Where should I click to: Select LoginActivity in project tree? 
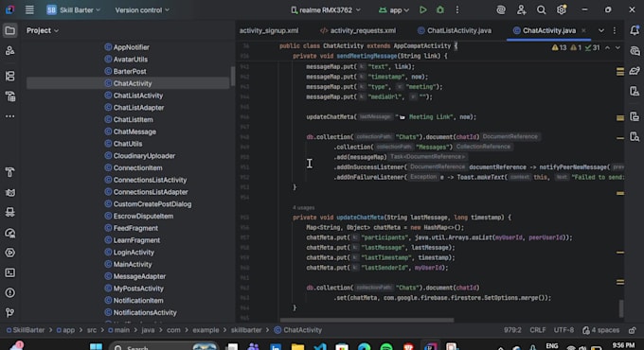point(130,252)
